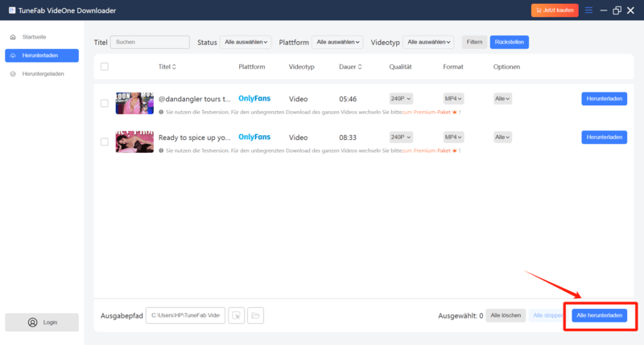The width and height of the screenshot is (644, 345).
Task: Click the TuneFab app logo icon
Action: tap(12, 10)
